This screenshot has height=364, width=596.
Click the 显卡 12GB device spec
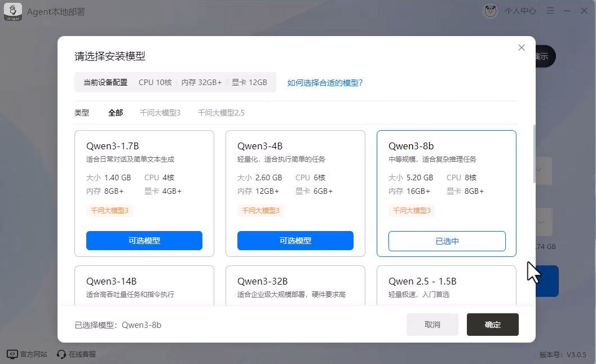coord(249,82)
